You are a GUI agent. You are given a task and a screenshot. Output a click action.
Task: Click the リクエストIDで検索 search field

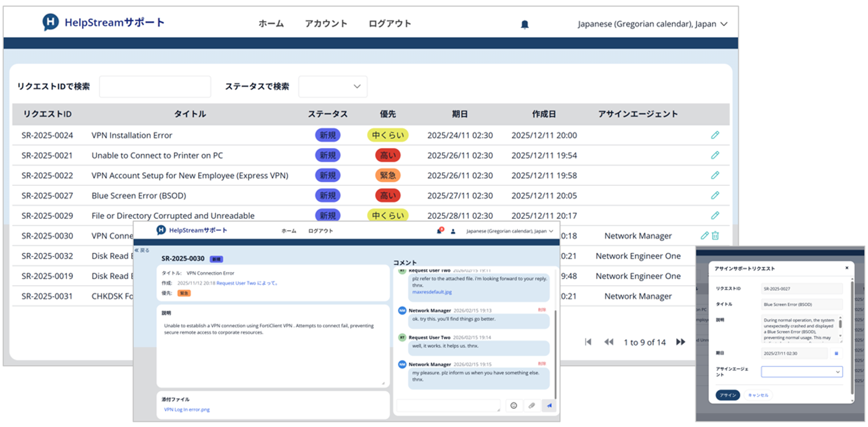pyautogui.click(x=155, y=87)
